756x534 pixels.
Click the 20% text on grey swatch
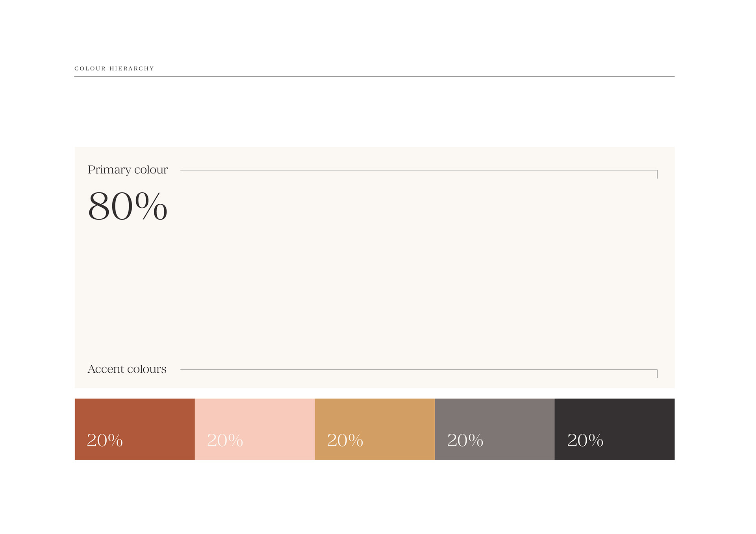pyautogui.click(x=465, y=440)
